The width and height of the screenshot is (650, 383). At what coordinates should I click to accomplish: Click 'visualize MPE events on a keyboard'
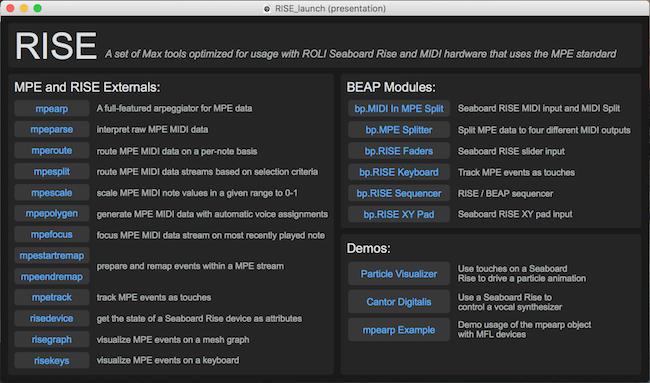click(168, 361)
